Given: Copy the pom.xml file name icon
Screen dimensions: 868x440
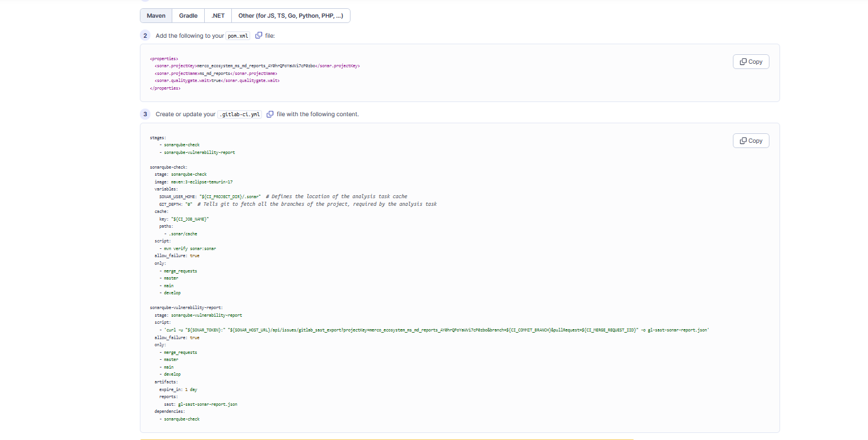Looking at the screenshot, I should click(x=259, y=35).
